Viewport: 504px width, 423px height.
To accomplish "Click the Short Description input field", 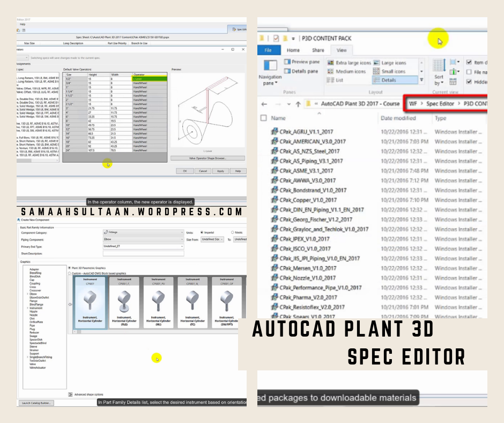I will click(x=143, y=253).
